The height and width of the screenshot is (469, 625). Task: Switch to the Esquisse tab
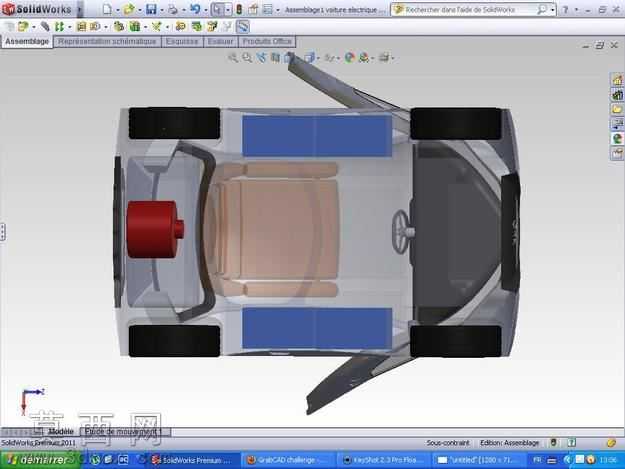pos(182,41)
